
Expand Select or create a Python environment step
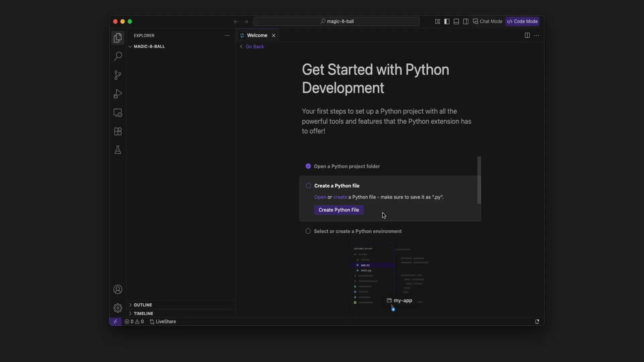358,231
